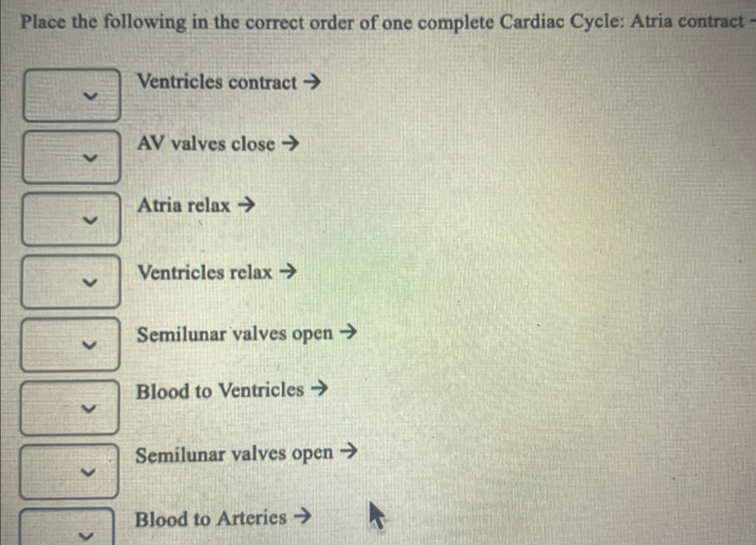Click the arrow following AV valves close
The image size is (756, 545).
[x=291, y=143]
